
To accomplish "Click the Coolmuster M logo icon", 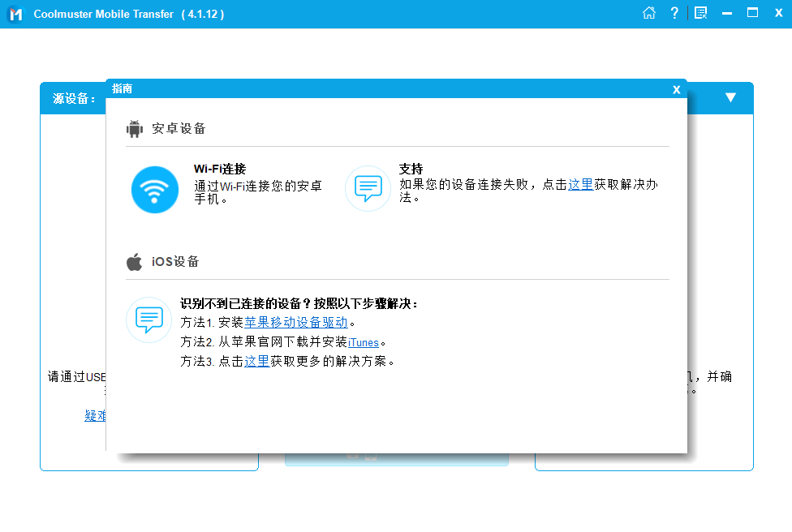I will pyautogui.click(x=15, y=13).
